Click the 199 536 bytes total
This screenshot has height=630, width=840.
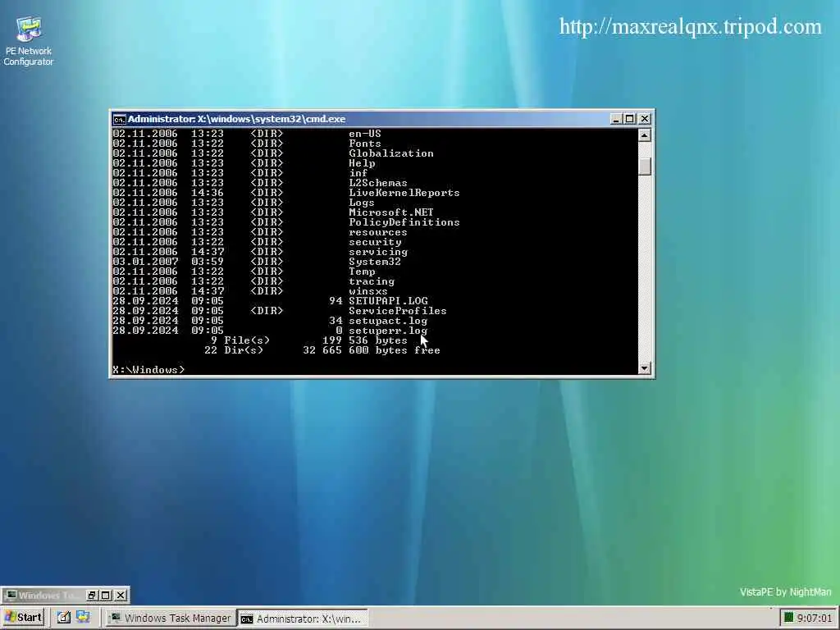(x=365, y=340)
